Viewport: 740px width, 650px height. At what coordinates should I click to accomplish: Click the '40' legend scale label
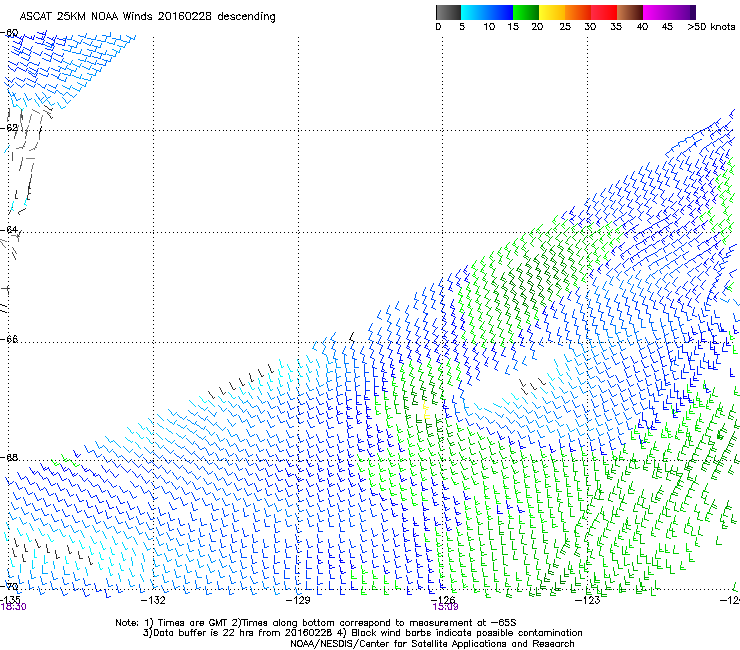642,27
